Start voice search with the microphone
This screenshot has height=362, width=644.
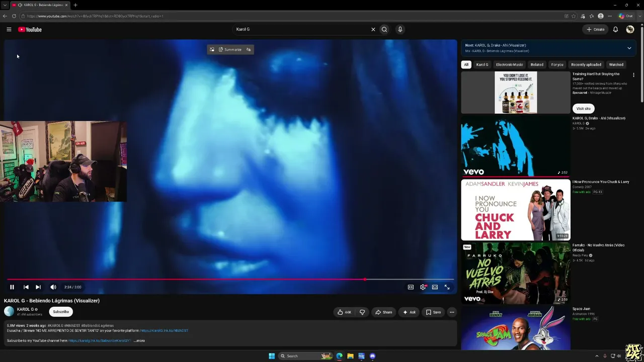coord(400,29)
